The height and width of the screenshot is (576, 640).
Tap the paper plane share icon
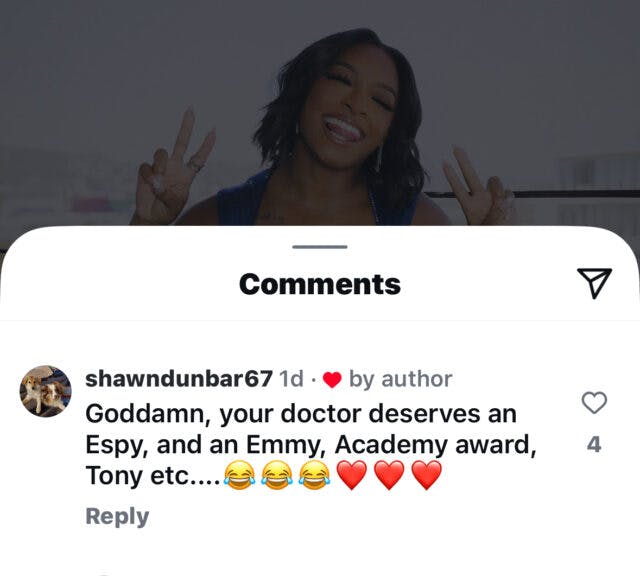tap(594, 283)
